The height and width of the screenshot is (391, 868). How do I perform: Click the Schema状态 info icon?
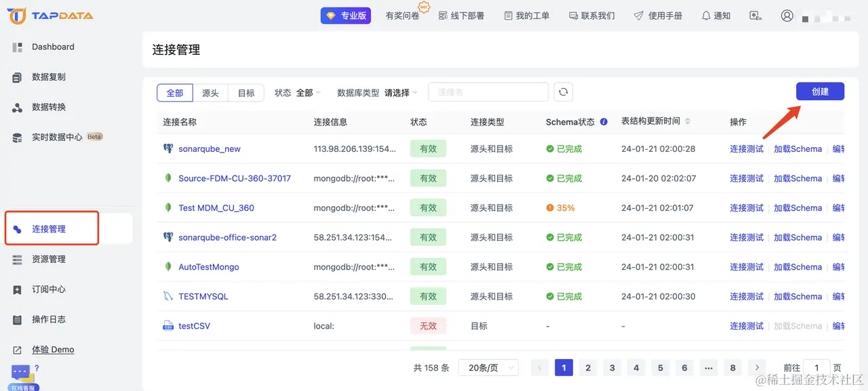604,122
